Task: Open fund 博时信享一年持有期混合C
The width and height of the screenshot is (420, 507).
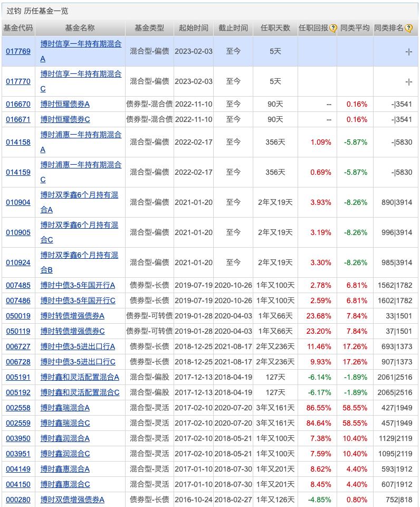Action: (x=81, y=81)
